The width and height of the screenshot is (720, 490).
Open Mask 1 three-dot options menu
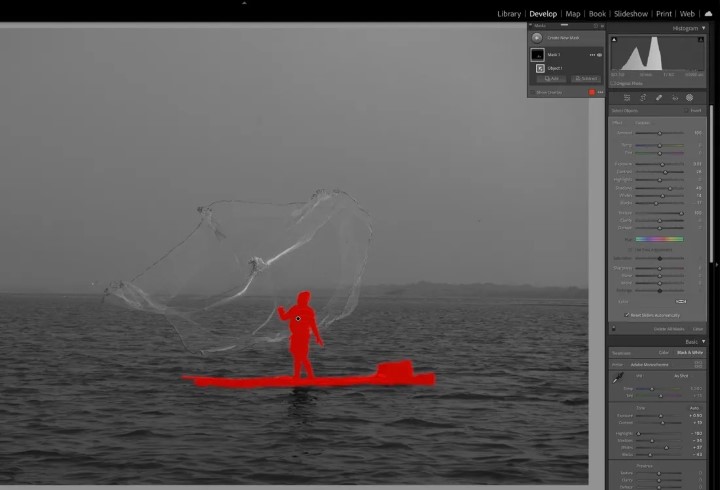(x=592, y=55)
